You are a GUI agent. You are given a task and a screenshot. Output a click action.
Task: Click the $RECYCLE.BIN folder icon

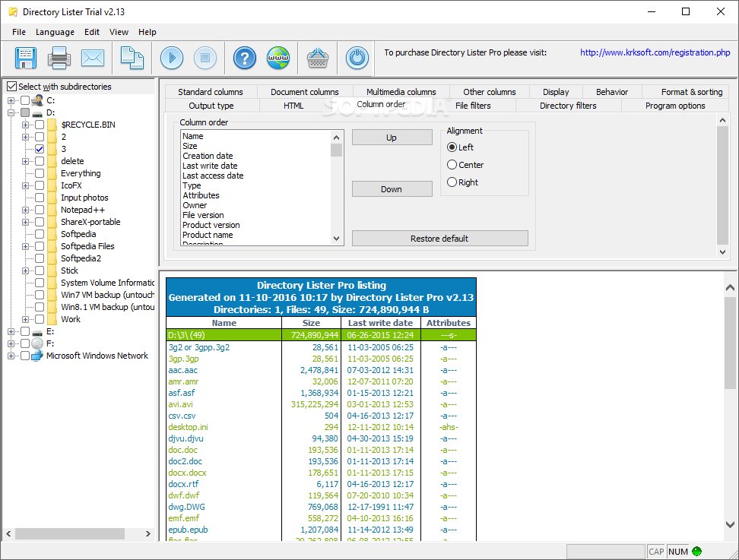click(52, 125)
